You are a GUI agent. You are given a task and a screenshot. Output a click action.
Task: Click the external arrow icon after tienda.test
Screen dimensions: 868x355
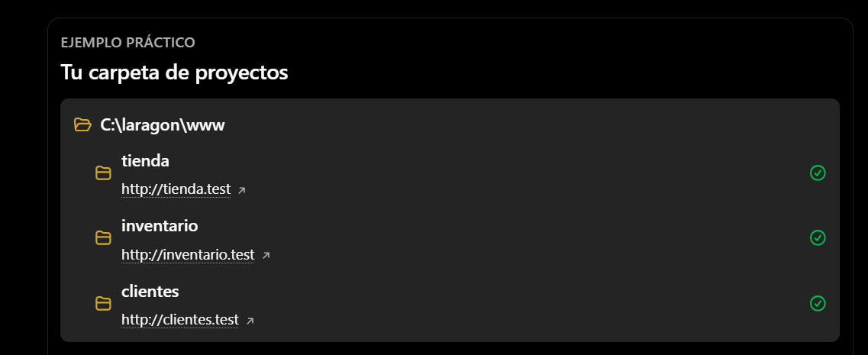241,190
